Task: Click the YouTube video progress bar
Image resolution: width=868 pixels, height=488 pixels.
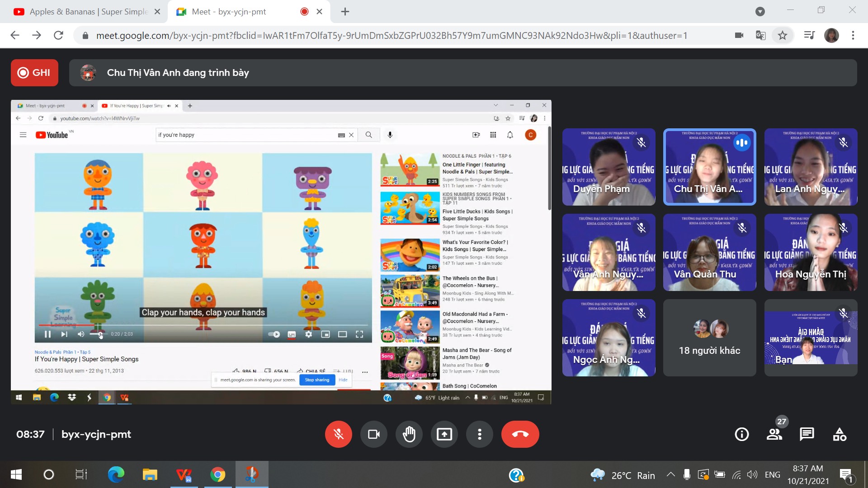Action: (203, 325)
